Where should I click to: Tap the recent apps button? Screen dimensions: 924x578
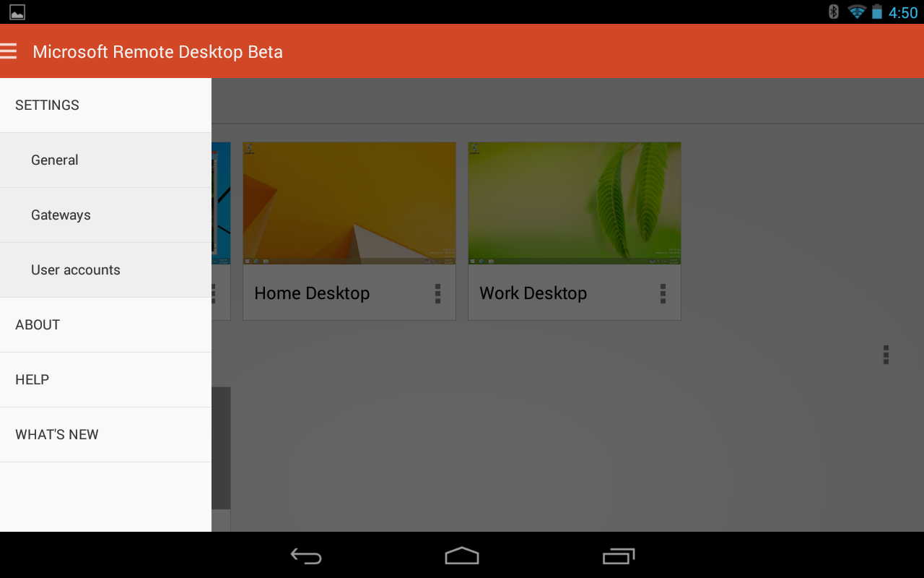619,556
